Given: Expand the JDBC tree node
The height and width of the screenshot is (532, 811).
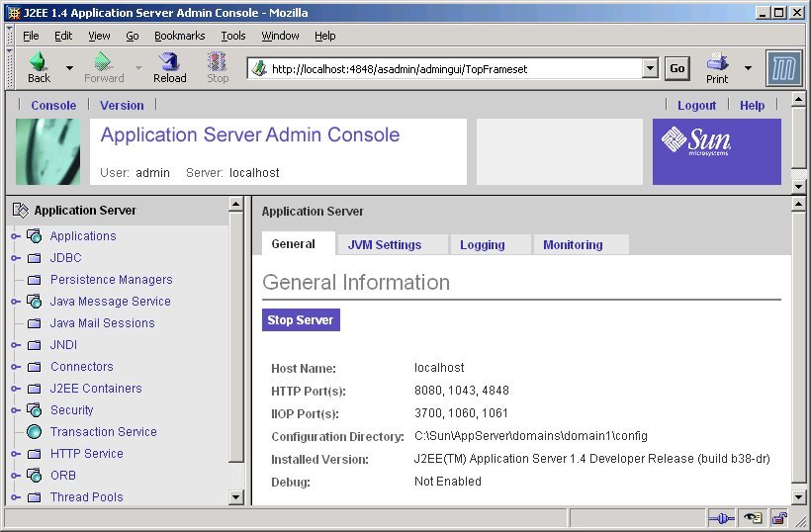Looking at the screenshot, I should click(16, 258).
